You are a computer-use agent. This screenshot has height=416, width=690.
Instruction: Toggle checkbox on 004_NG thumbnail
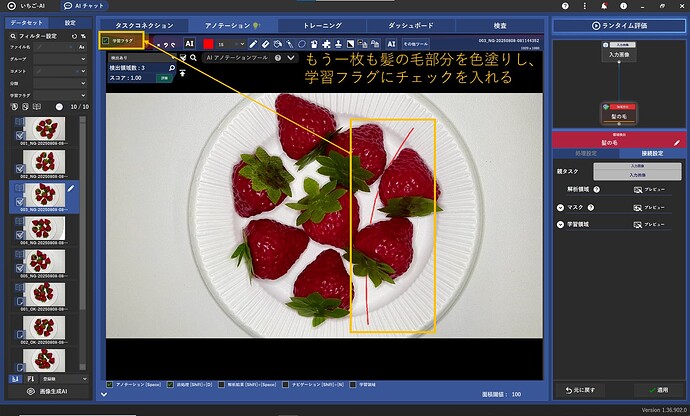(20, 235)
